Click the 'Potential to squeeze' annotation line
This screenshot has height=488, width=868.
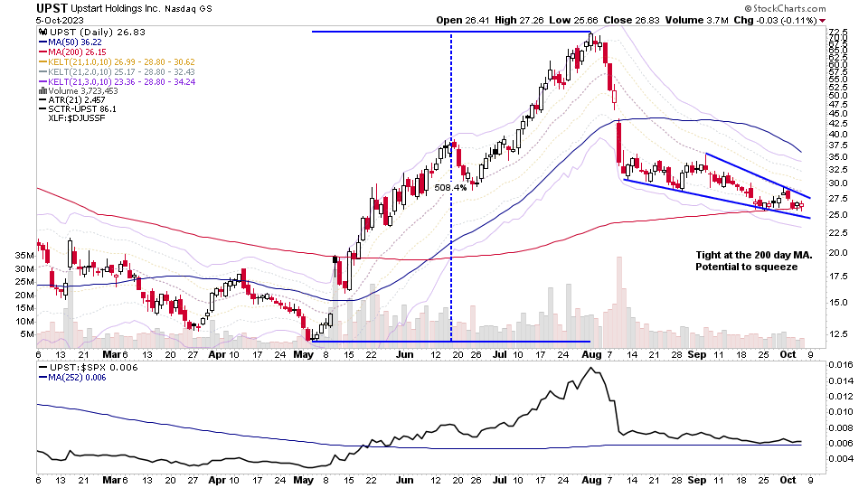pyautogui.click(x=747, y=267)
